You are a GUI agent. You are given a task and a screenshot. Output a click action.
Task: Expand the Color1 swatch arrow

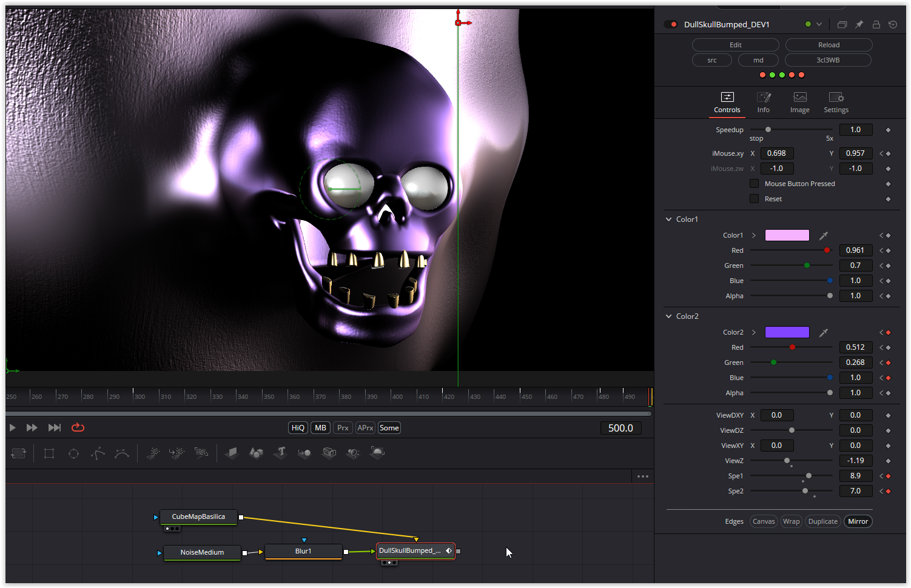click(754, 235)
